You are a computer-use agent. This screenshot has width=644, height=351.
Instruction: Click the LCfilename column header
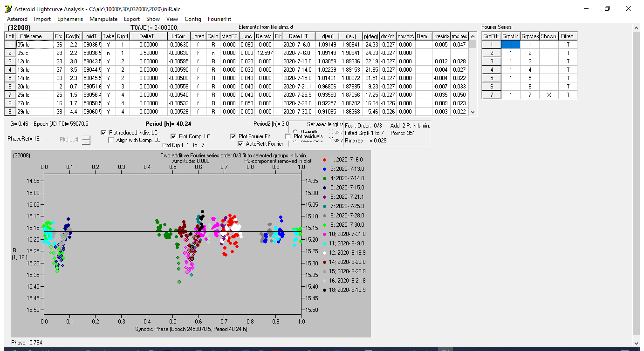(34, 36)
